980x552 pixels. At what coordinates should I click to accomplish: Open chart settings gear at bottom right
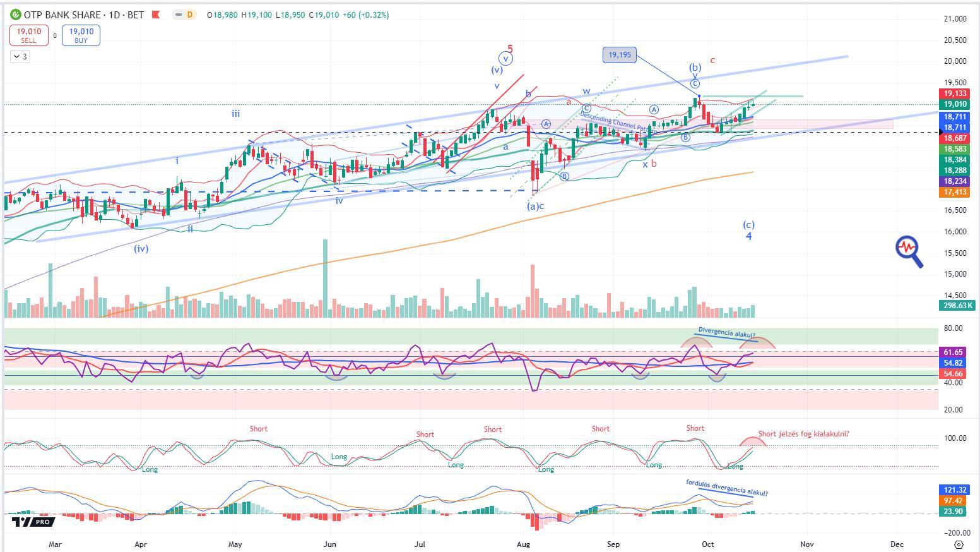[959, 544]
